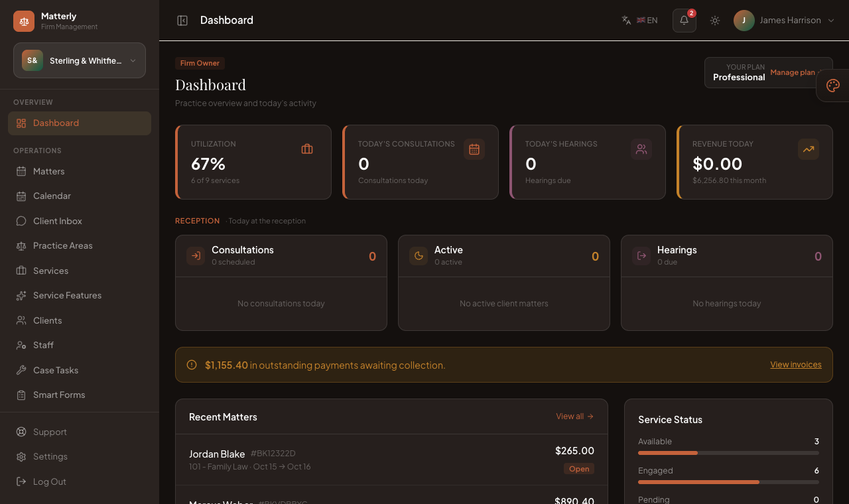The image size is (849, 504).
Task: Click the Engaged service status bar
Action: point(728,482)
